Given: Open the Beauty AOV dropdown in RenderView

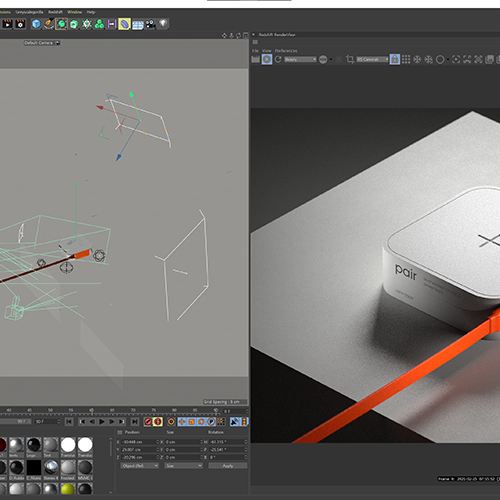Looking at the screenshot, I should click(300, 59).
